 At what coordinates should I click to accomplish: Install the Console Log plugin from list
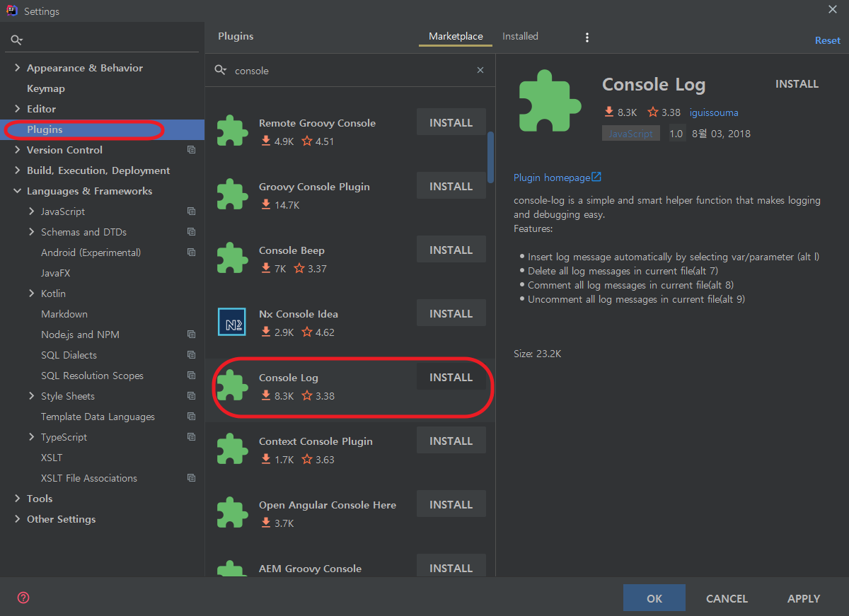pyautogui.click(x=451, y=377)
